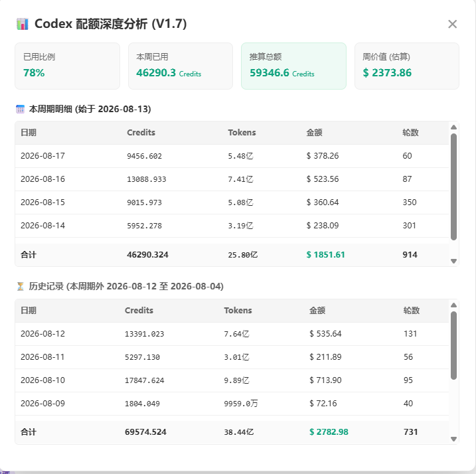Click the date cell 2026-08-17

(x=42, y=156)
